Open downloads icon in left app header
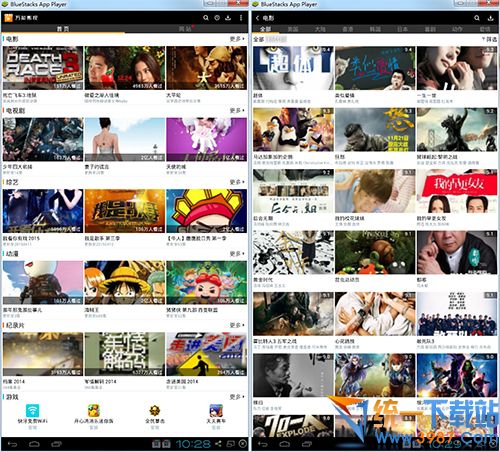Viewport: 500px width, 452px height. 228,18
